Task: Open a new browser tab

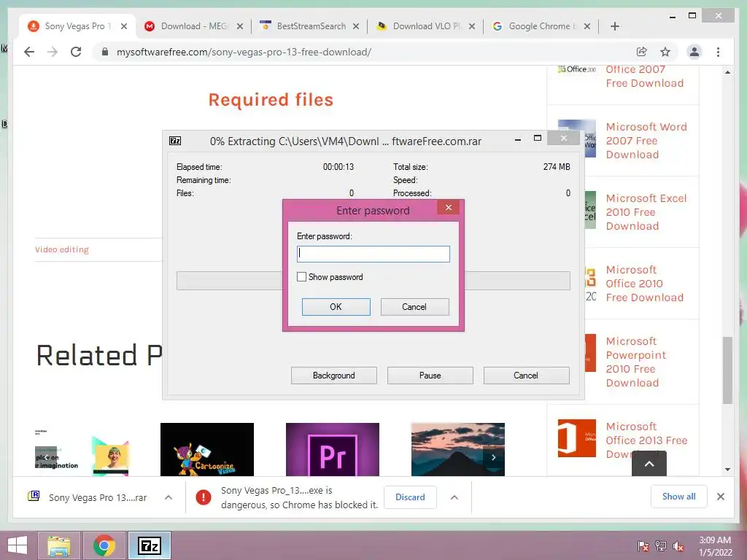Action: pos(614,26)
